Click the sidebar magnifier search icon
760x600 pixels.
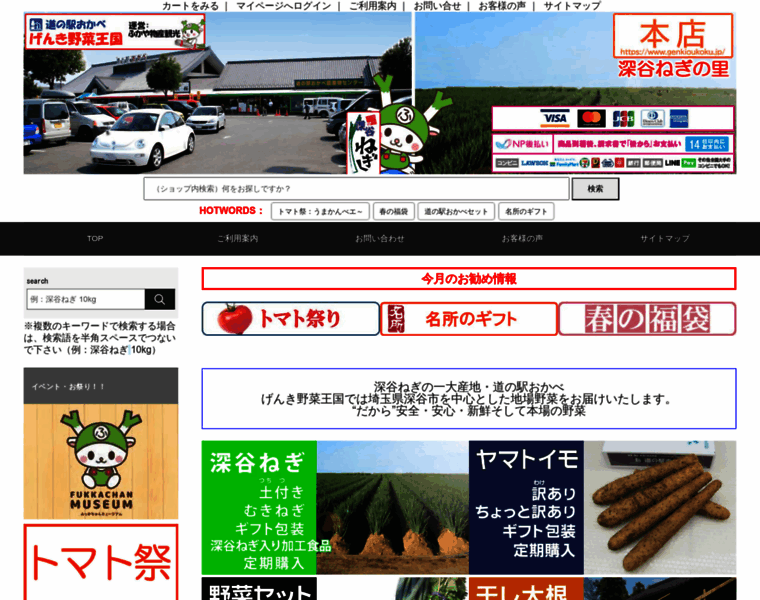click(x=160, y=299)
